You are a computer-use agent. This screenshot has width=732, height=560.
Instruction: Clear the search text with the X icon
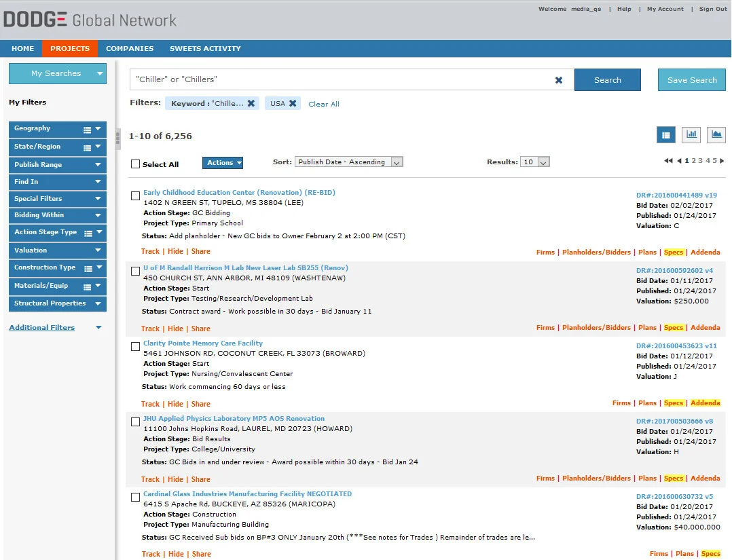(x=558, y=80)
